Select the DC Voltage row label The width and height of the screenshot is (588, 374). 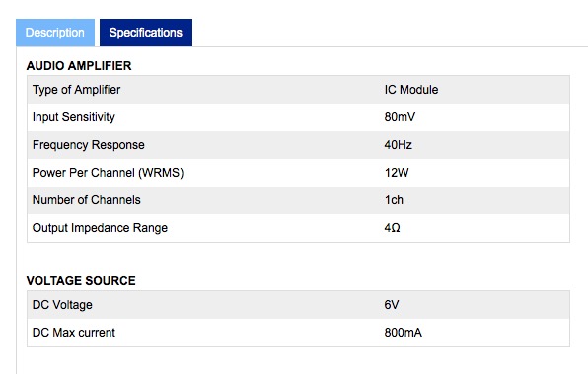pyautogui.click(x=62, y=305)
